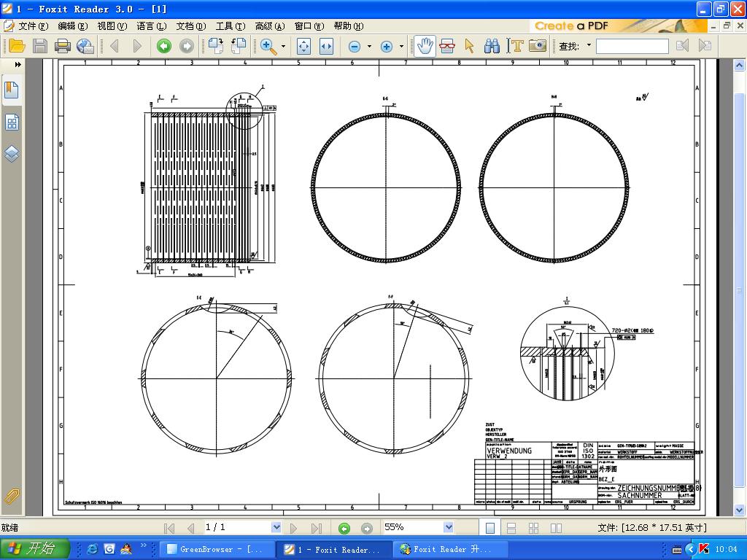Expand the navigation panel with double arrow
Viewport: 747px width, 560px height.
18,64
